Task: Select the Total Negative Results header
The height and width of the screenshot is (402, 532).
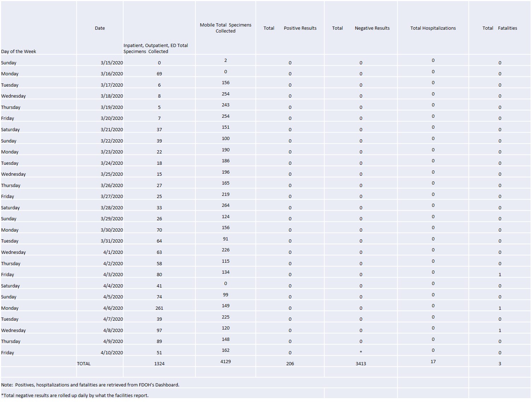Action: [361, 28]
